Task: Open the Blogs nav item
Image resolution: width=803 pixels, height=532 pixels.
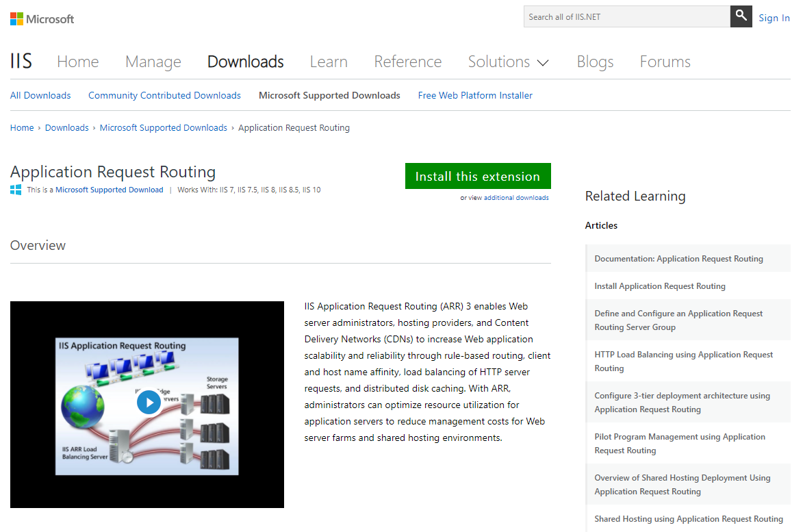Action: (595, 62)
